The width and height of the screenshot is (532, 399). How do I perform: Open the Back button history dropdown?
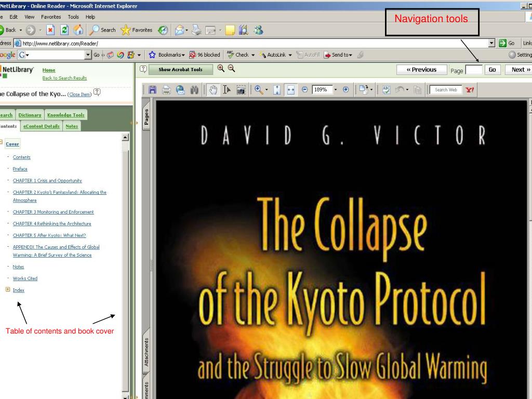(x=20, y=30)
